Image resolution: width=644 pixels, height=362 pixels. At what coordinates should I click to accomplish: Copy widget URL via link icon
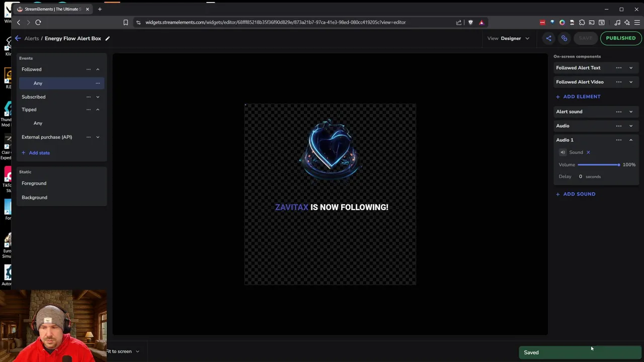click(564, 38)
